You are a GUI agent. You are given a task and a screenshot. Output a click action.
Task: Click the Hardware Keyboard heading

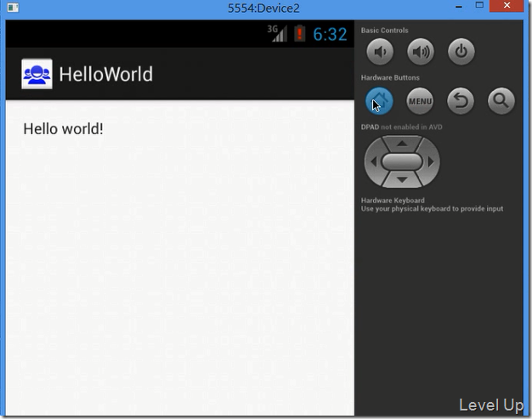[393, 201]
